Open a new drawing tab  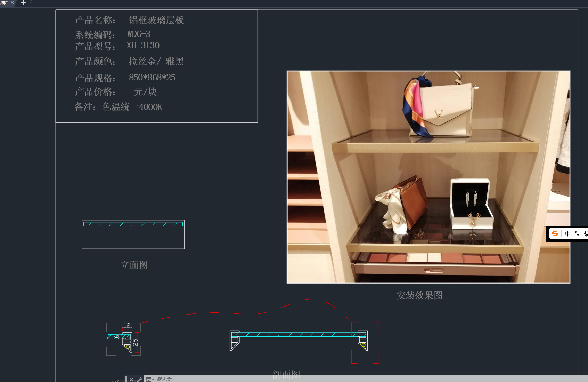click(x=23, y=3)
